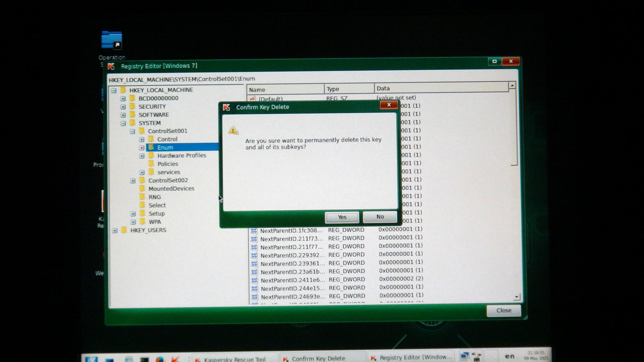Collapse the HKEY_LOCAL_MACHINE tree node
644x362 pixels.
click(x=114, y=90)
